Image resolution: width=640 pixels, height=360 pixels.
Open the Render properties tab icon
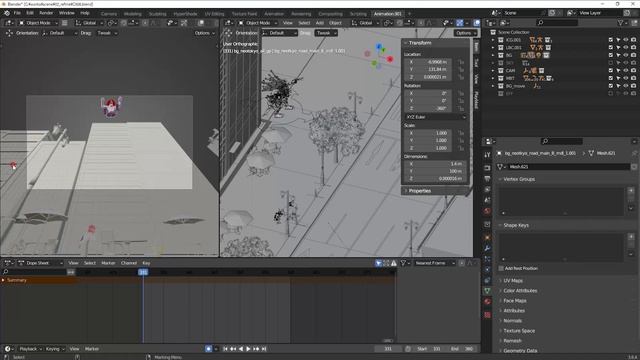[x=487, y=168]
